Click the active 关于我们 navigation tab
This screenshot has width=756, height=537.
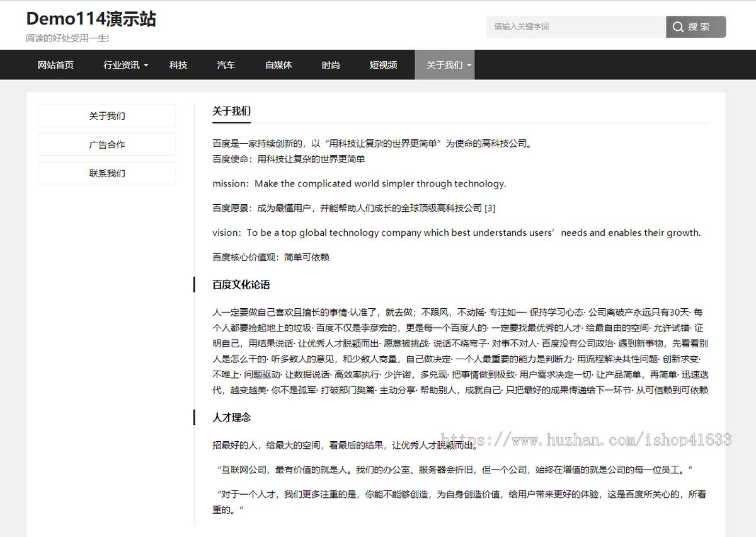click(444, 65)
